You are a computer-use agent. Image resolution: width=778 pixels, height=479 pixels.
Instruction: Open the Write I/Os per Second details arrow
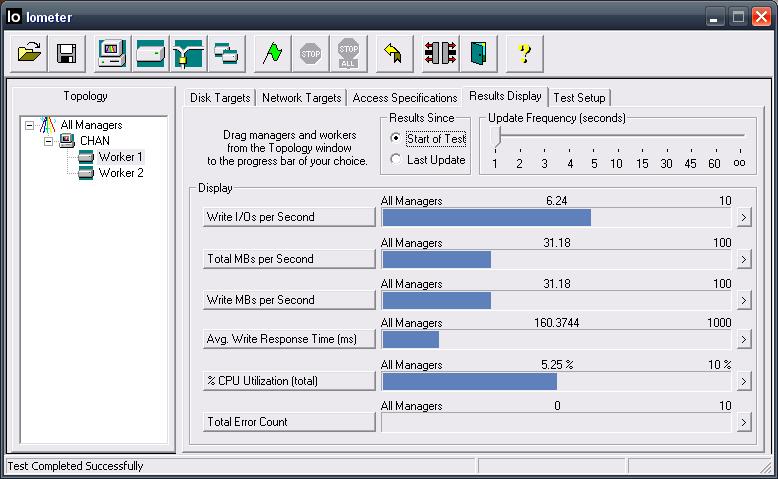point(743,217)
